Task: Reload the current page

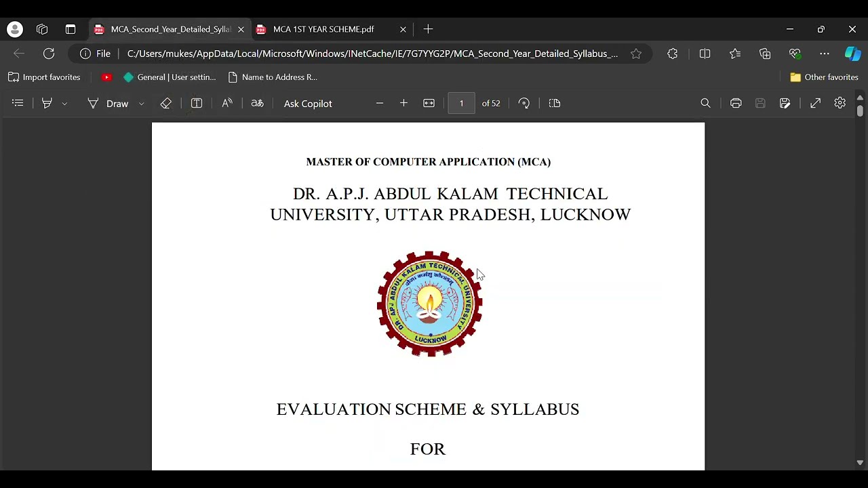Action: click(x=49, y=54)
